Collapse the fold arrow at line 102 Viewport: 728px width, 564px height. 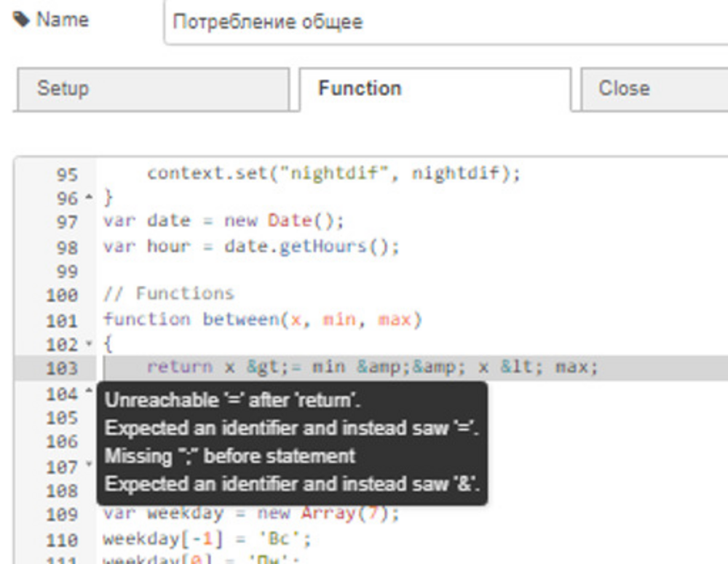click(x=89, y=343)
